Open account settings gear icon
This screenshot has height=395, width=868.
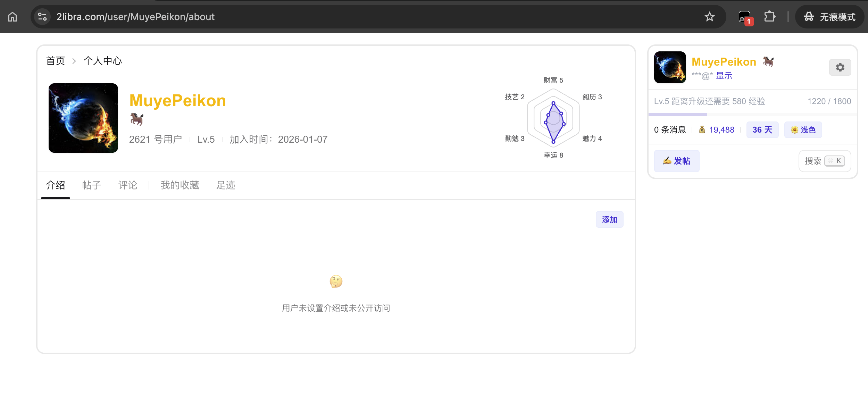click(840, 67)
